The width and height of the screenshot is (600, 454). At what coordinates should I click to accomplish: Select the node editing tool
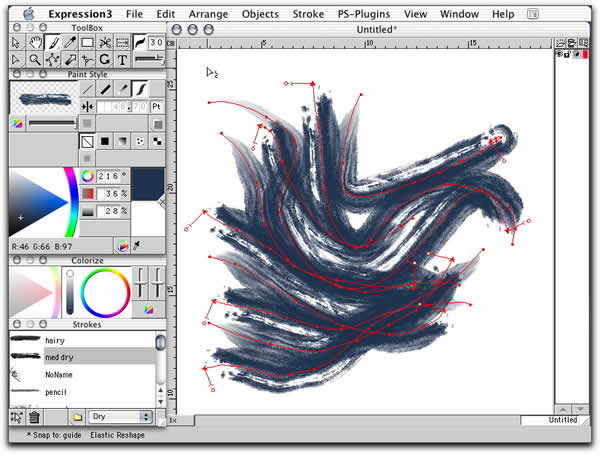point(52,60)
